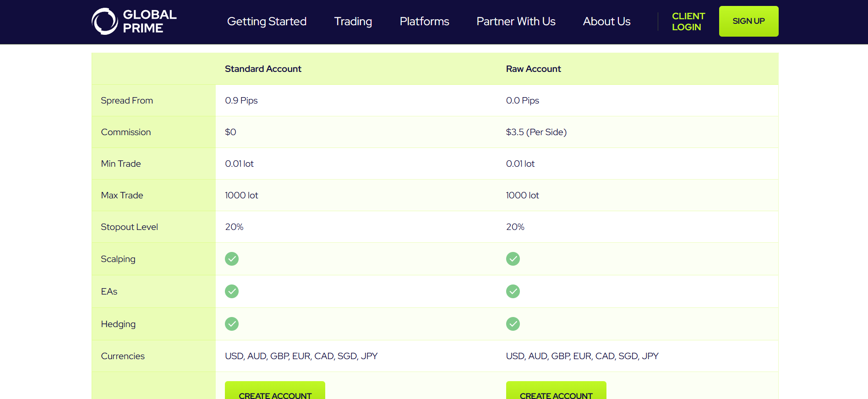Click Scalping checkmark under Raw Account

pos(513,259)
